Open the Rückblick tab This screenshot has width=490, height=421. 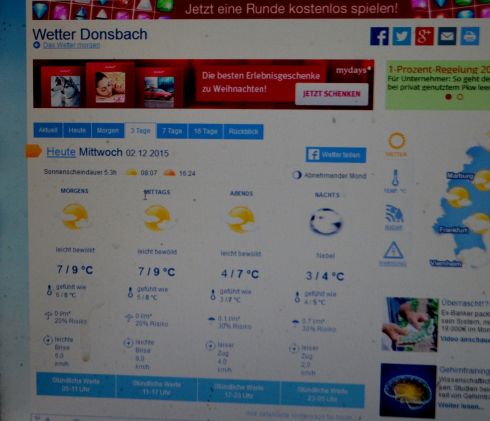coord(243,132)
